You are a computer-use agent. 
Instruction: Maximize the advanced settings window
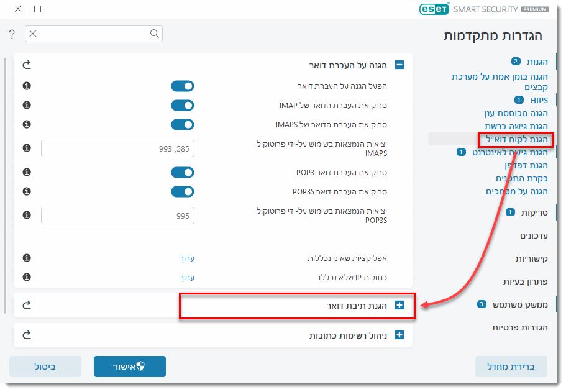click(x=37, y=9)
